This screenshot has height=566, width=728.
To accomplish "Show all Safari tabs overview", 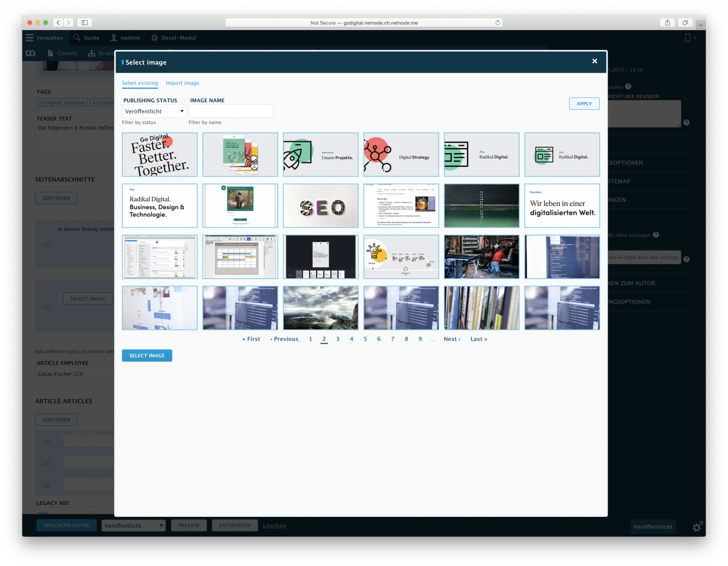I will coord(685,23).
